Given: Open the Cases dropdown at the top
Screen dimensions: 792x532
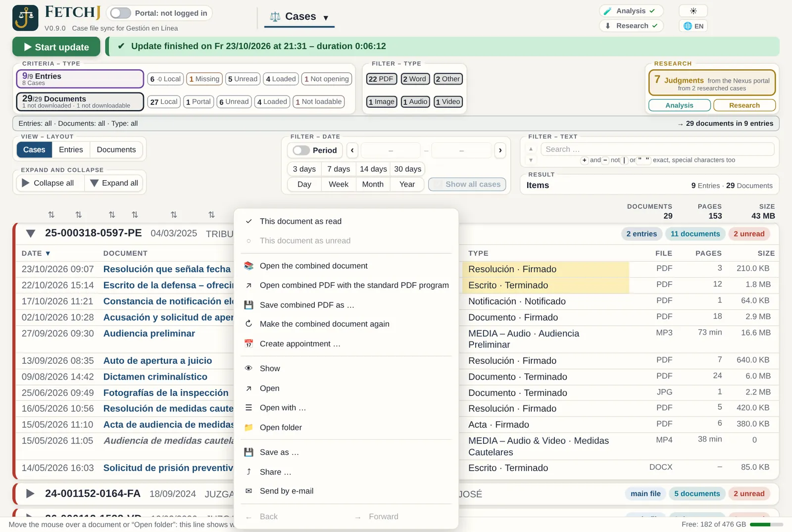Looking at the screenshot, I should [x=300, y=17].
